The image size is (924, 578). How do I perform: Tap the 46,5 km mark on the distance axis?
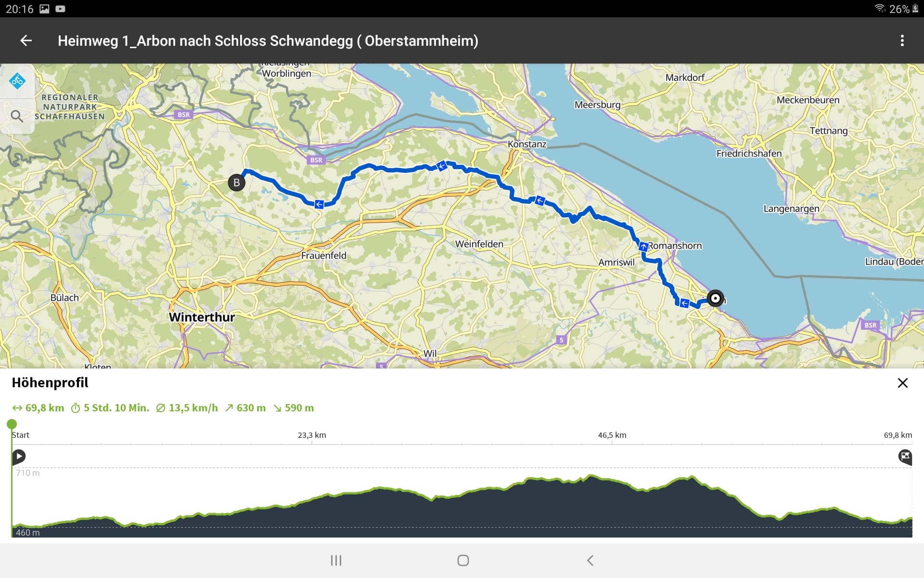(x=612, y=435)
